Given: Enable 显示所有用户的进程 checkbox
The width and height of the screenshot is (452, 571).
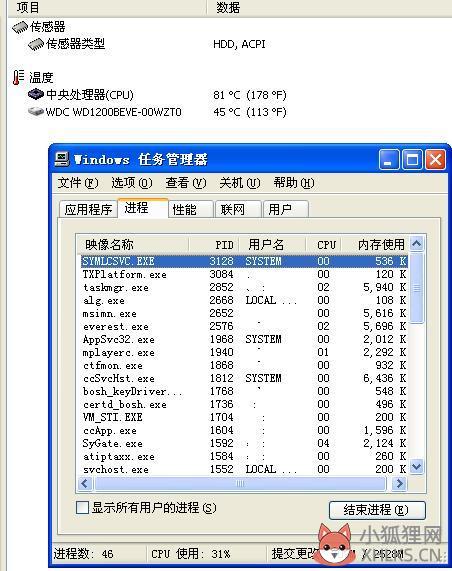Looking at the screenshot, I should coord(82,507).
